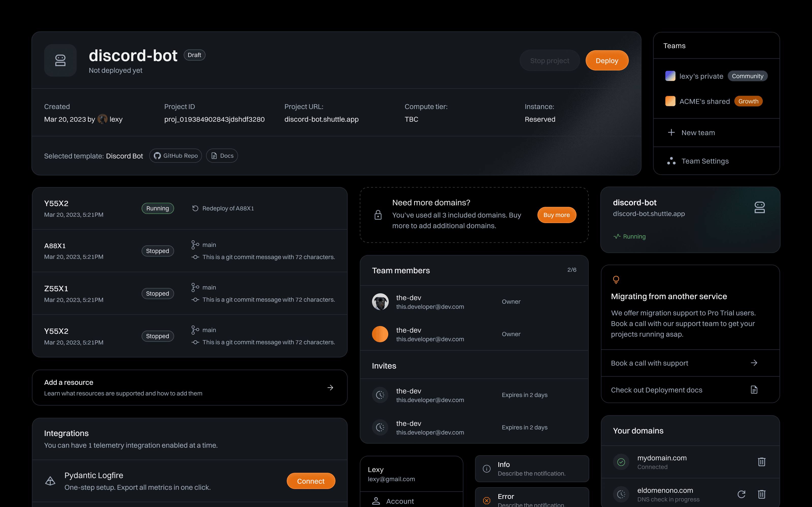Click the Pydantic Logfire integration icon
812x507 pixels.
point(50,481)
